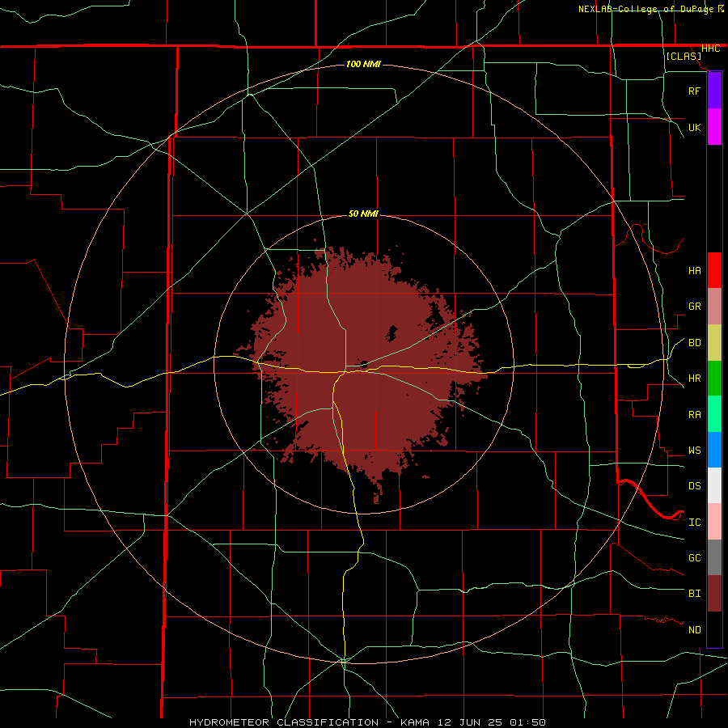Click the HYDROMETEOR CLASSIFICATION title text
This screenshot has height=728, width=728.
pyautogui.click(x=283, y=722)
